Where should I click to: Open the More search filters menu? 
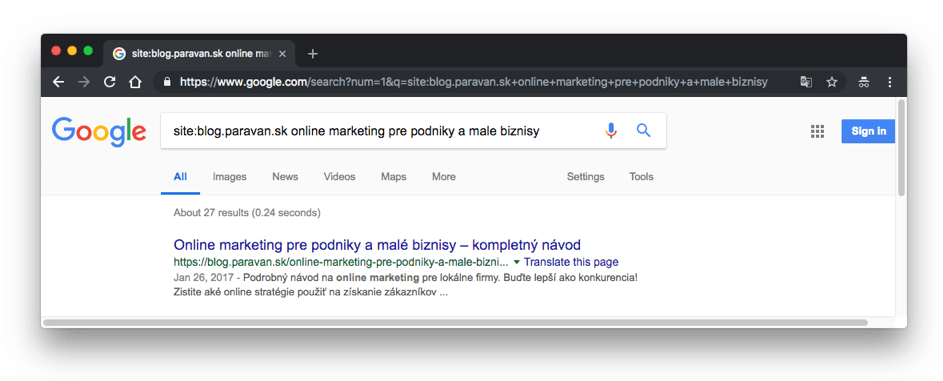tap(444, 177)
